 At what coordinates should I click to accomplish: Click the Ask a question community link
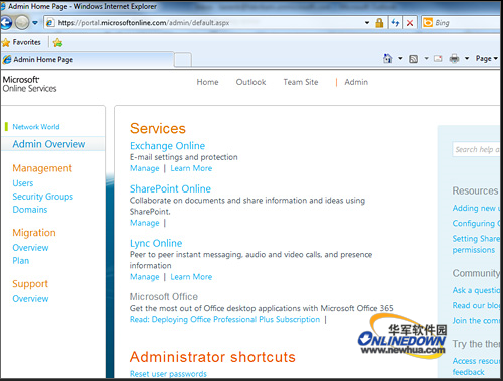477,290
